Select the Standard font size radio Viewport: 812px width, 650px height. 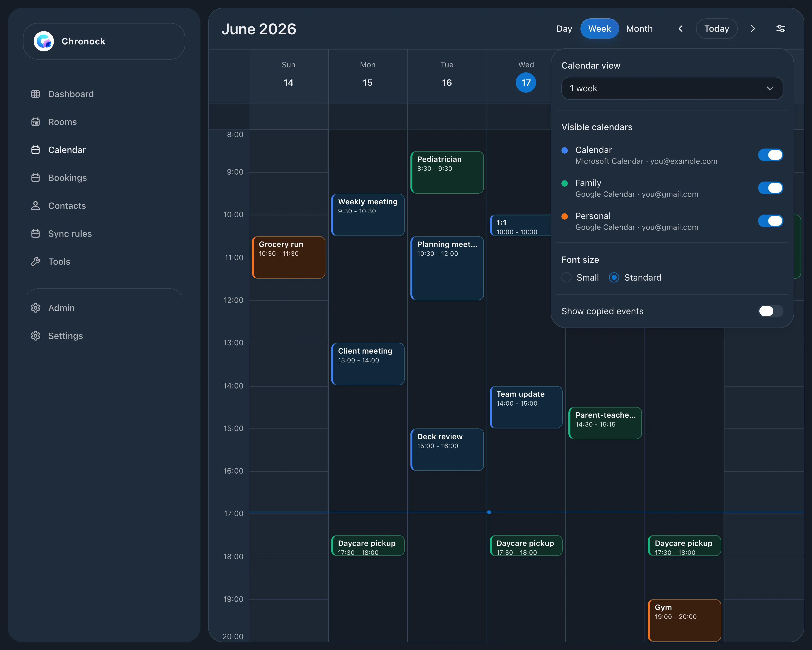614,277
